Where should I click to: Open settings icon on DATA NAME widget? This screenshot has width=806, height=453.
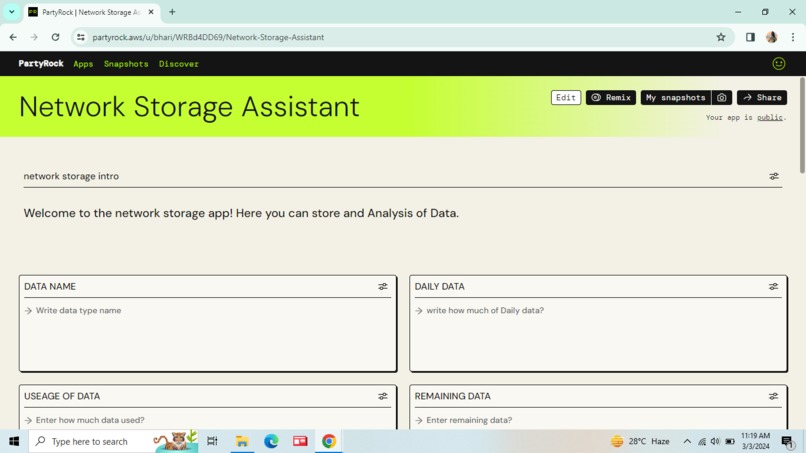click(383, 287)
